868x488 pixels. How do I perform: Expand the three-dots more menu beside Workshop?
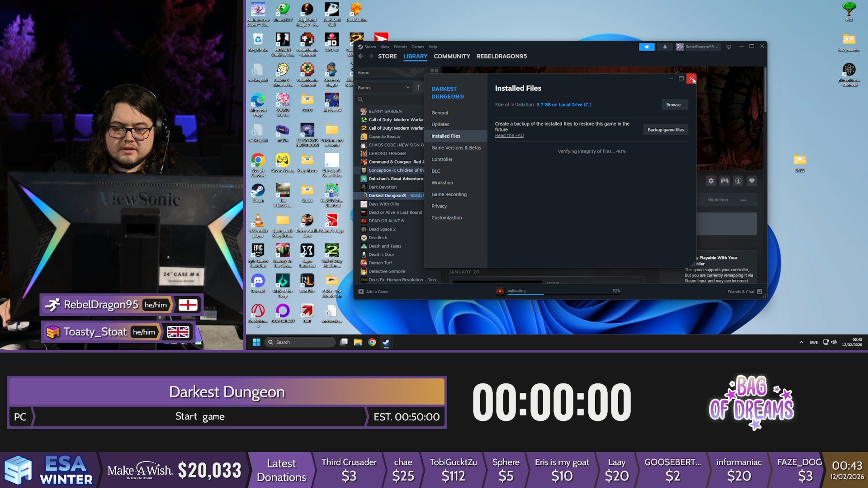(743, 200)
